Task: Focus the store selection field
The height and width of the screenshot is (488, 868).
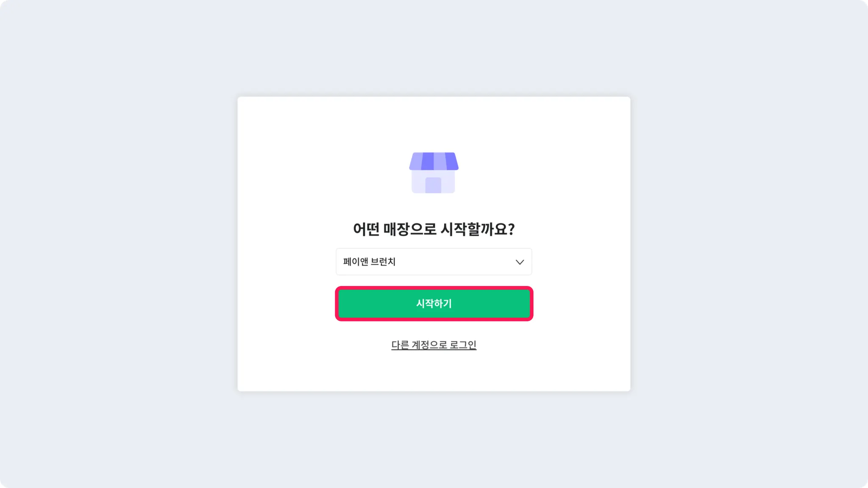Action: point(434,262)
